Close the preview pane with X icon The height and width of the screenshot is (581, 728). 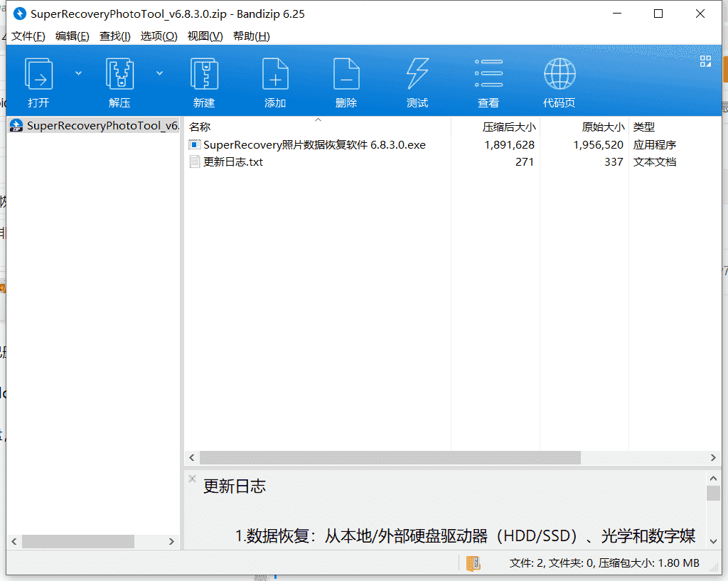(x=192, y=479)
